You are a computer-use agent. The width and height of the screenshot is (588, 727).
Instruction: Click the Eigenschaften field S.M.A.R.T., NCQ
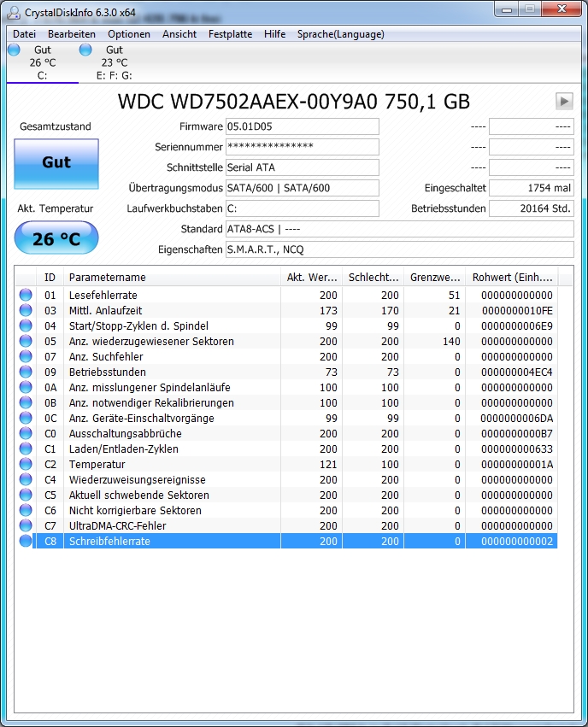tap(399, 249)
